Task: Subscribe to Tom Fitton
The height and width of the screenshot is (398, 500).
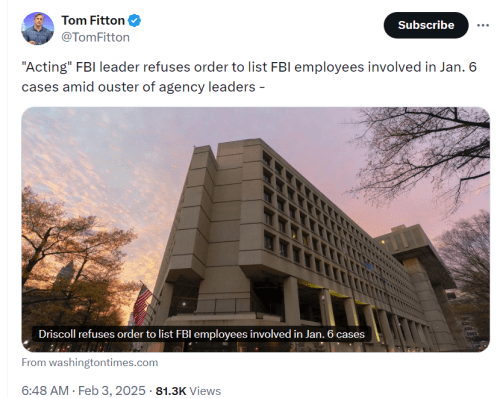Action: [x=426, y=25]
